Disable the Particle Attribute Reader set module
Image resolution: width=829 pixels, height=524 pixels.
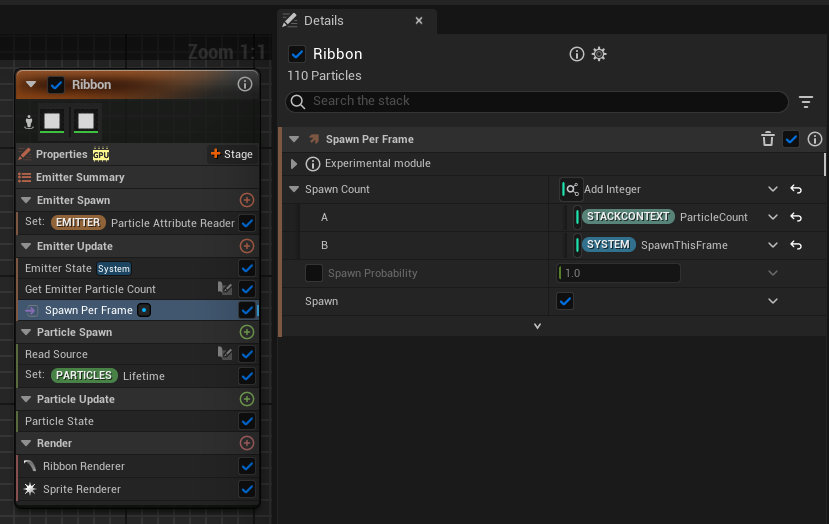coord(247,223)
